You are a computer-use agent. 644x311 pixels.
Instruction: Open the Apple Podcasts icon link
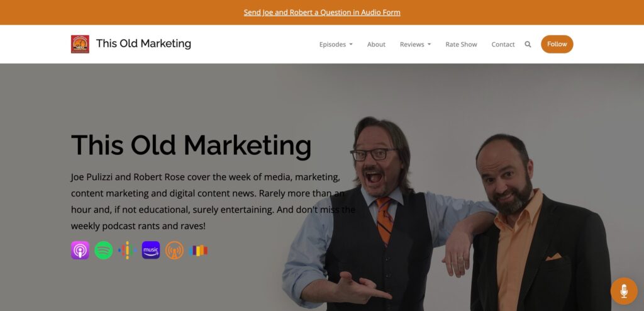pos(80,250)
